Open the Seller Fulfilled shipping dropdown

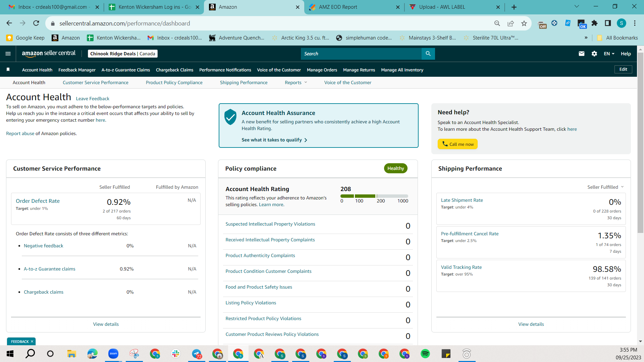click(x=605, y=187)
